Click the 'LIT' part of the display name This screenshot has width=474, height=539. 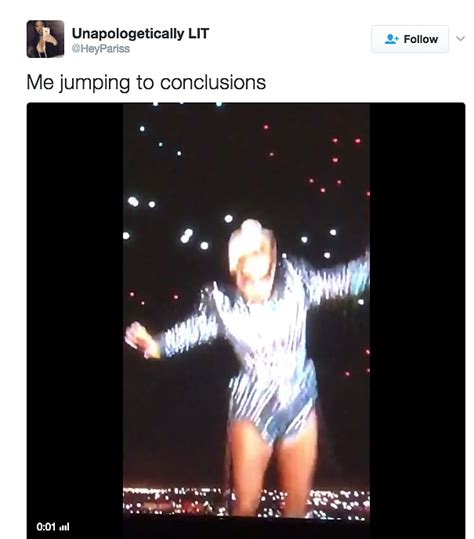pos(198,33)
